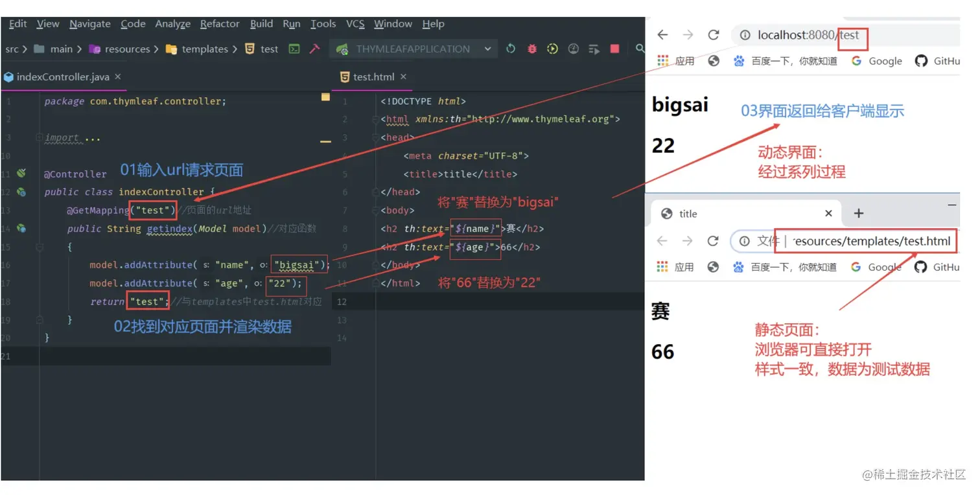The width and height of the screenshot is (980, 495).
Task: Click the rerun application icon in IntelliJ toolbar
Action: [511, 49]
